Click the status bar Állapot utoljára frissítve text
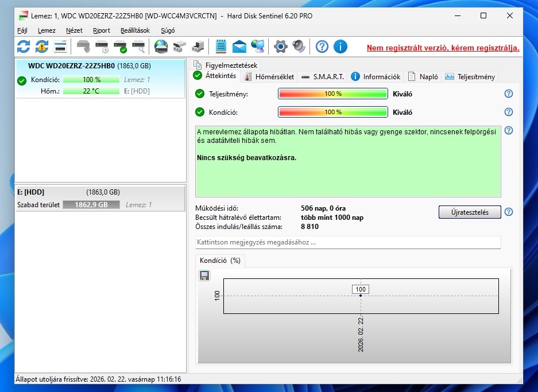This screenshot has width=538, height=392. [98, 379]
